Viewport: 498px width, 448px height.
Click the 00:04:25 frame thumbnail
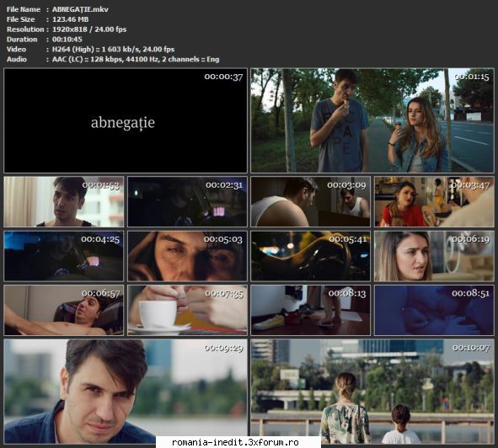[64, 256]
